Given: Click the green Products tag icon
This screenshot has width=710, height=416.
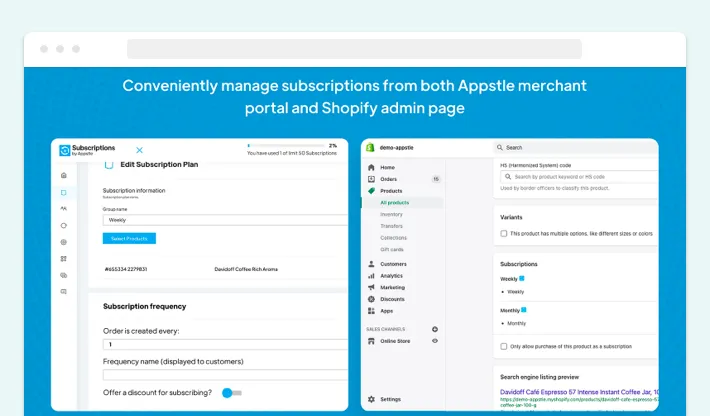Looking at the screenshot, I should [371, 191].
